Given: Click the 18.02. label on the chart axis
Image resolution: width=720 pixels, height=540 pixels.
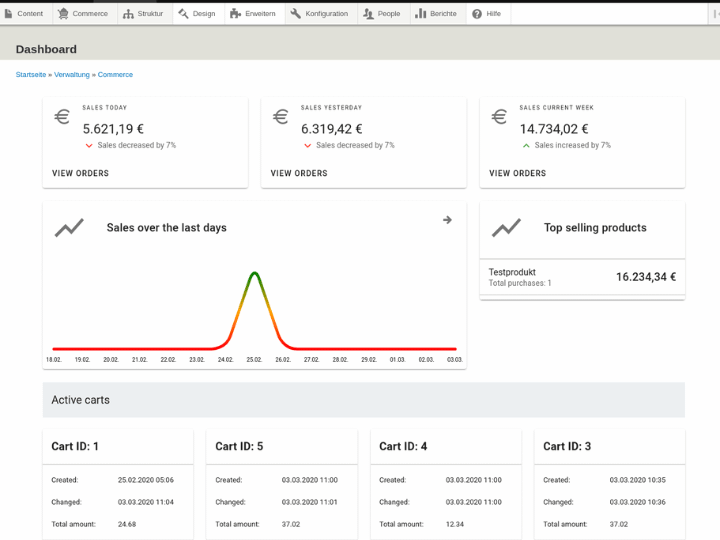Looking at the screenshot, I should coord(54,360).
